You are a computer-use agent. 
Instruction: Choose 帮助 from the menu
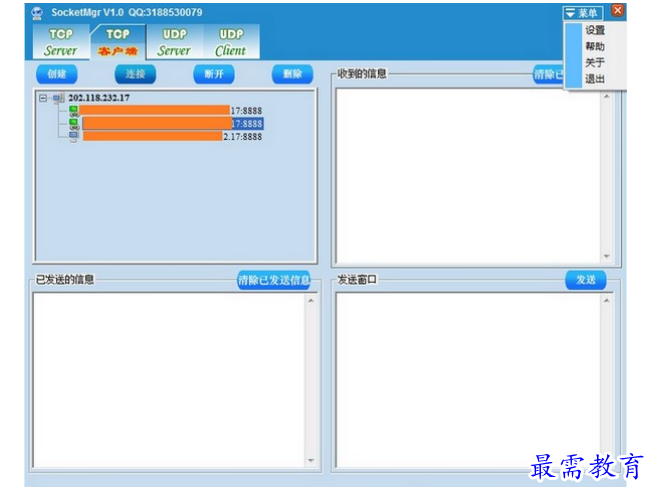[x=595, y=46]
